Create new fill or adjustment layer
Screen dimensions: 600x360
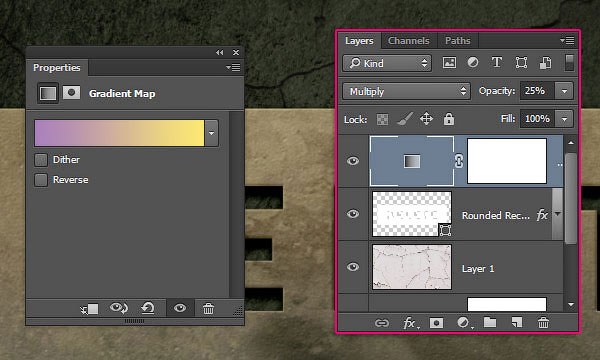[x=464, y=323]
